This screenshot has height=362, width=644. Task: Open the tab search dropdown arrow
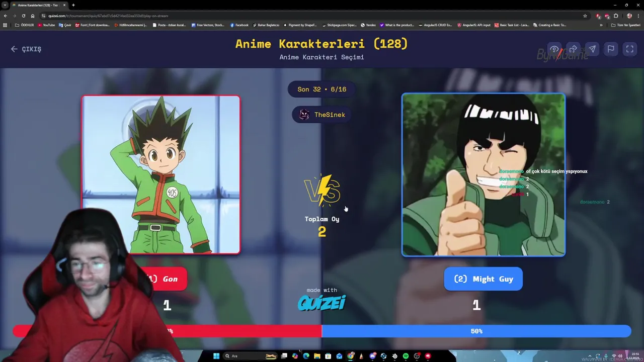point(5,5)
